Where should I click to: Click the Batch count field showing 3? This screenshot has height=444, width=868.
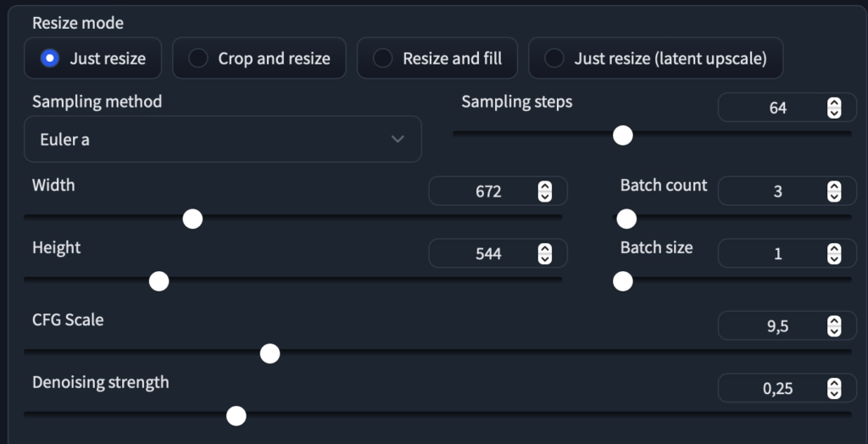787,191
